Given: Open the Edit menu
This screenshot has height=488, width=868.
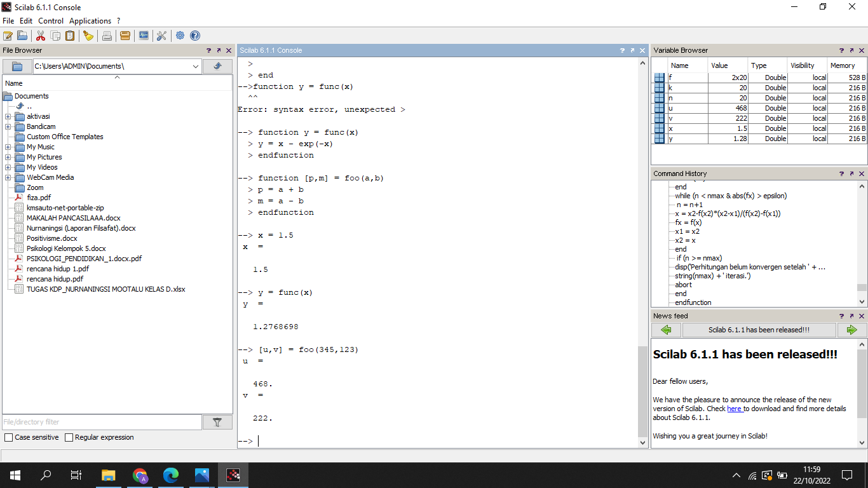Looking at the screenshot, I should (26, 21).
